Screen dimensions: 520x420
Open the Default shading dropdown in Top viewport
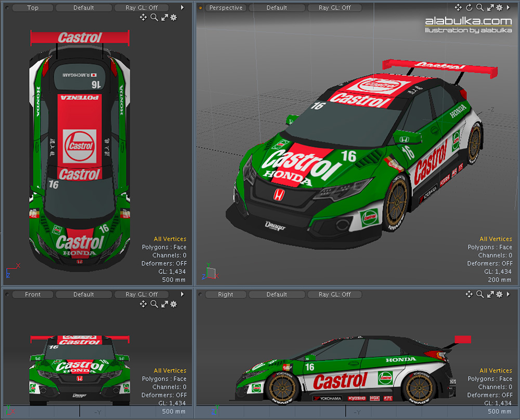[x=84, y=8]
